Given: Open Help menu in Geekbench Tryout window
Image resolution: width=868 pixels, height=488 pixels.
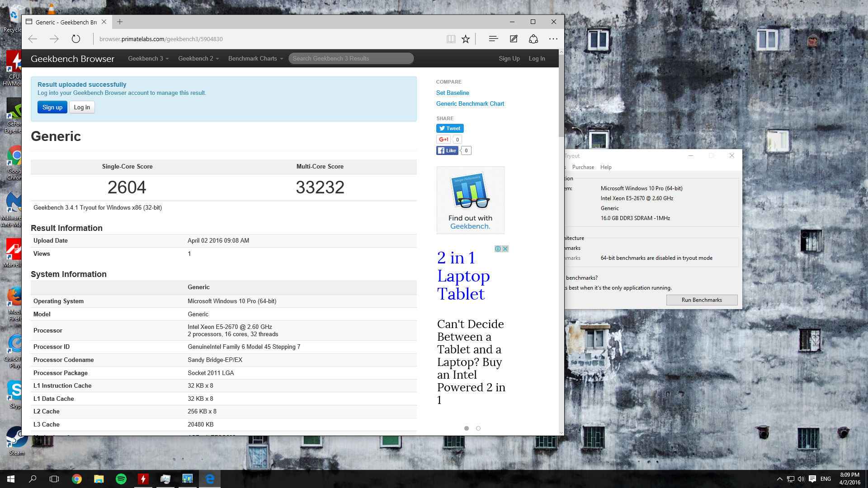Looking at the screenshot, I should pos(606,167).
